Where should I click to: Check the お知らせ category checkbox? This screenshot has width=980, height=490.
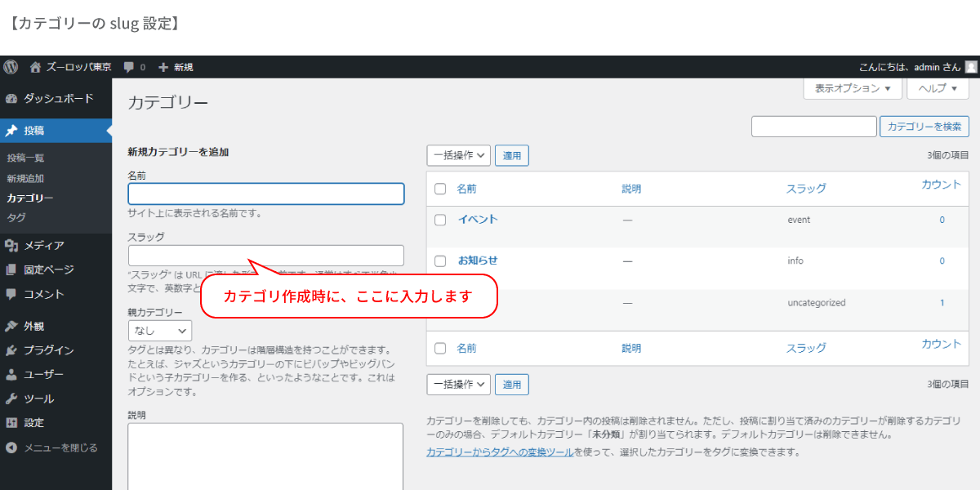[440, 261]
